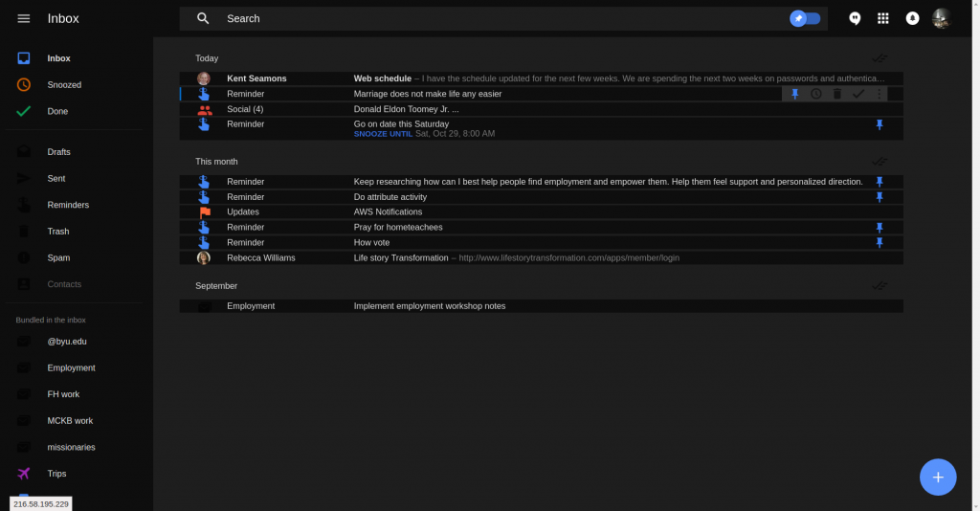This screenshot has width=980, height=511.
Task: Delete the Marriage reminder with trash icon
Action: click(x=837, y=94)
